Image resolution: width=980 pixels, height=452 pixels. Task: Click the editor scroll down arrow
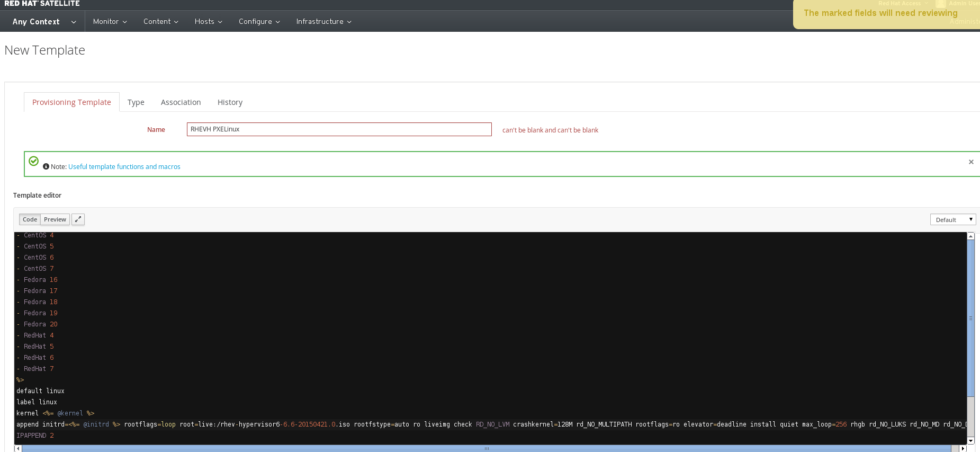(971, 440)
